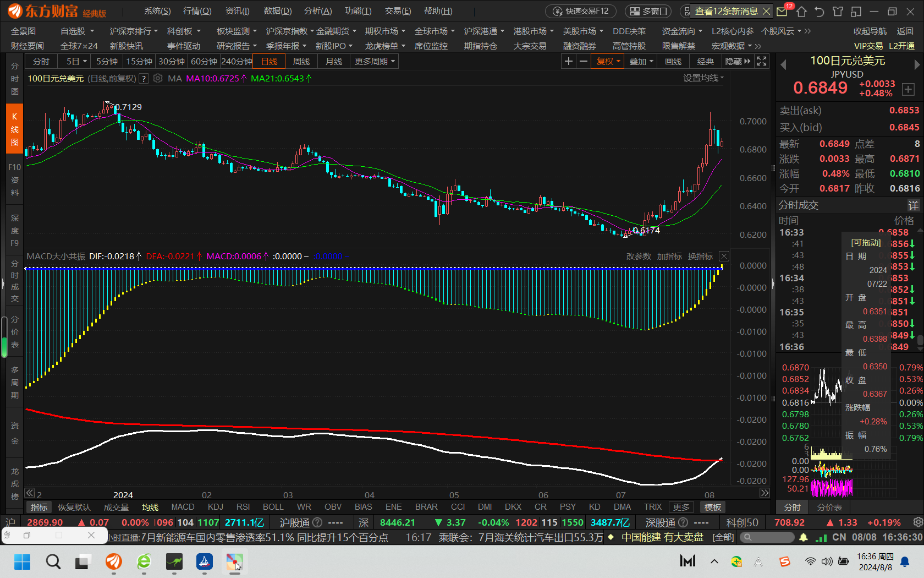Viewport: 924px width, 578px height.
Task: Toggle the 经典 chart style
Action: (706, 61)
